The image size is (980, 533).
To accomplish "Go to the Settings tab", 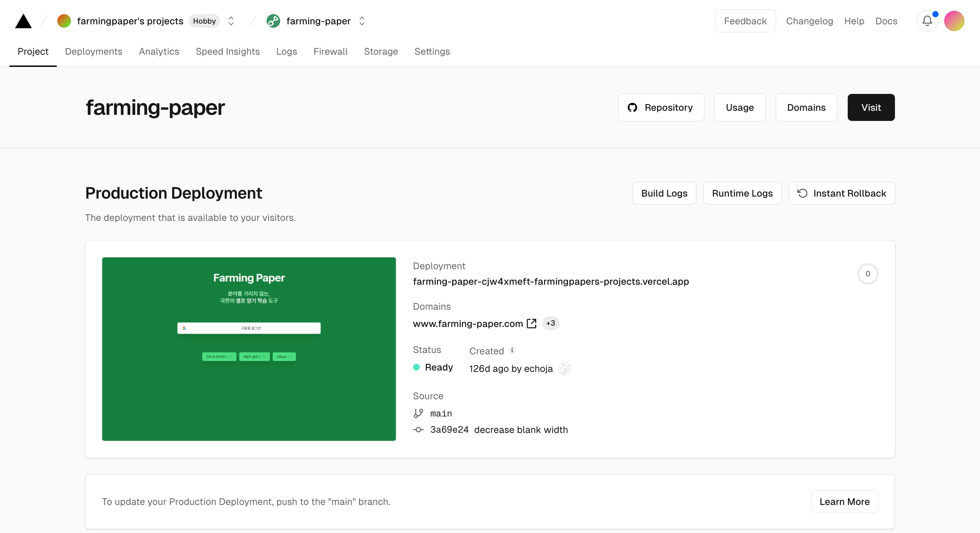I will coord(432,51).
